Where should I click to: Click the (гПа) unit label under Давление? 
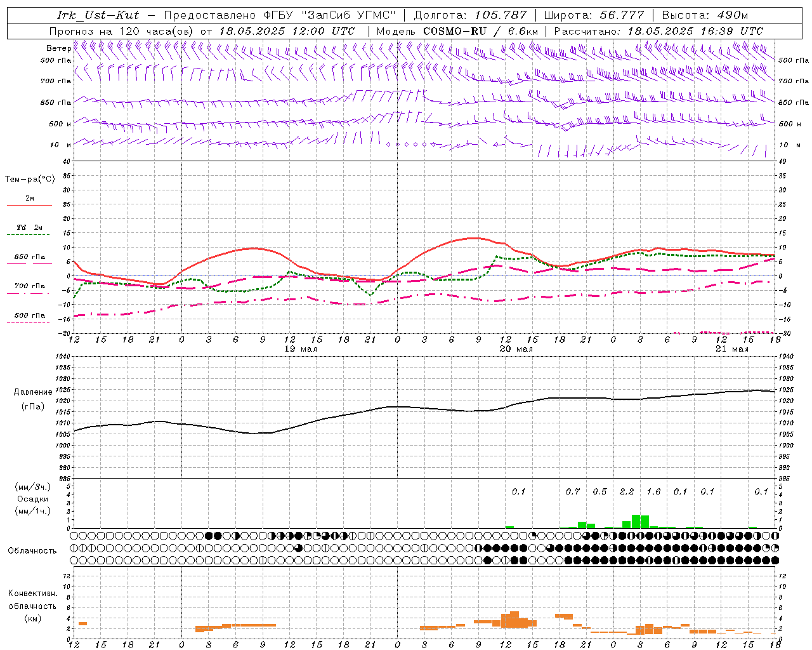(33, 407)
